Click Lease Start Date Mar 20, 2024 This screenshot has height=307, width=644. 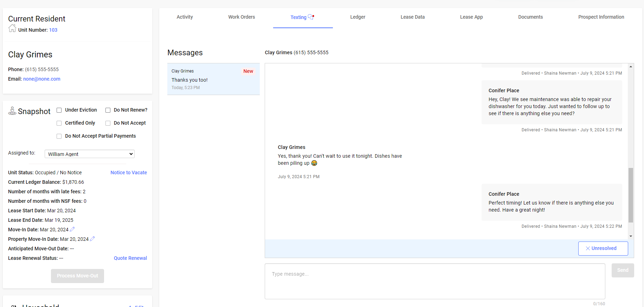pos(42,211)
